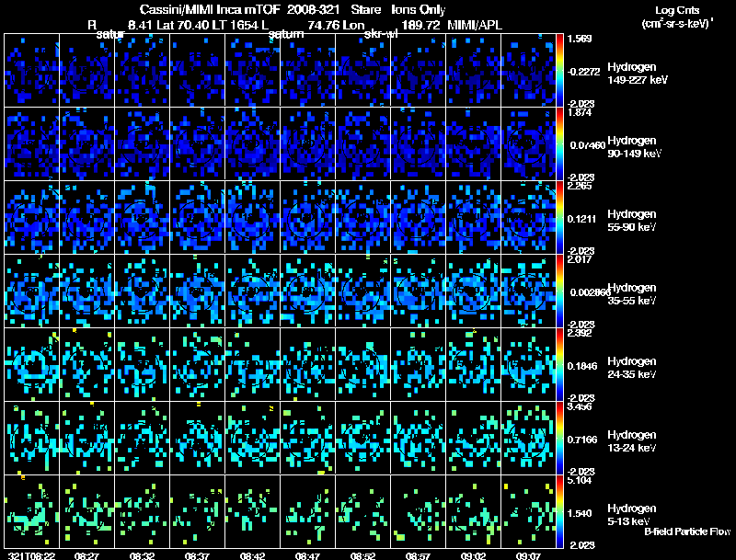Click the 'Hydrogen 35-55 keV' row label
The width and height of the screenshot is (736, 560).
[x=632, y=294]
